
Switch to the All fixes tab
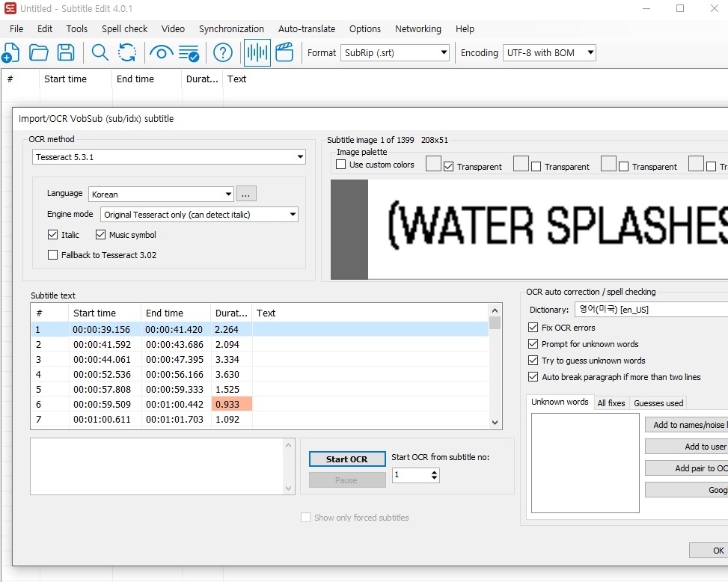(x=611, y=403)
